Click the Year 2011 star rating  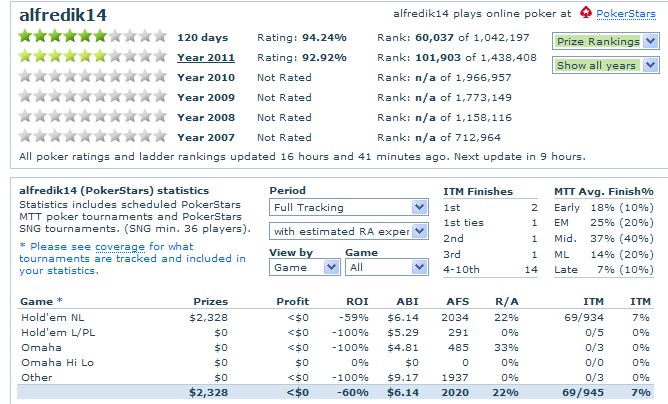[89, 57]
